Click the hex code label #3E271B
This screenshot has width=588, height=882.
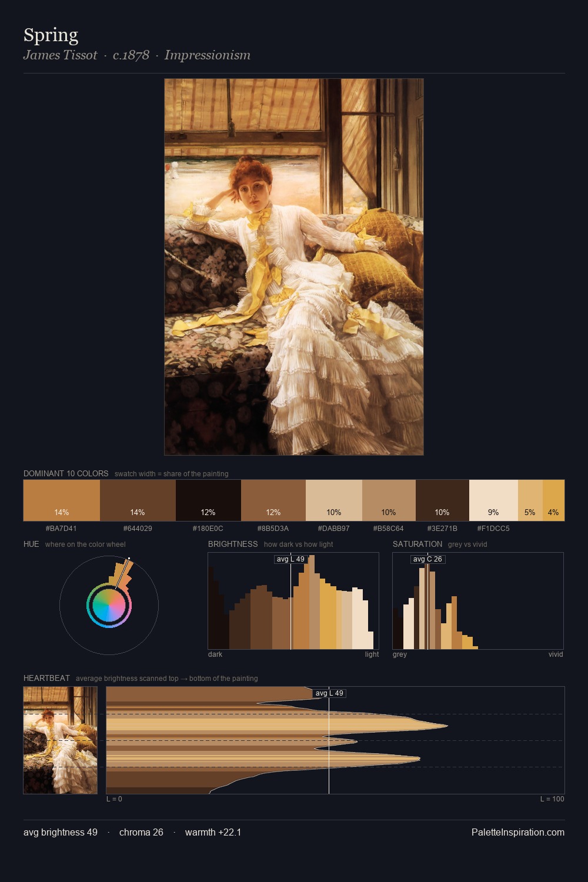coord(442,529)
